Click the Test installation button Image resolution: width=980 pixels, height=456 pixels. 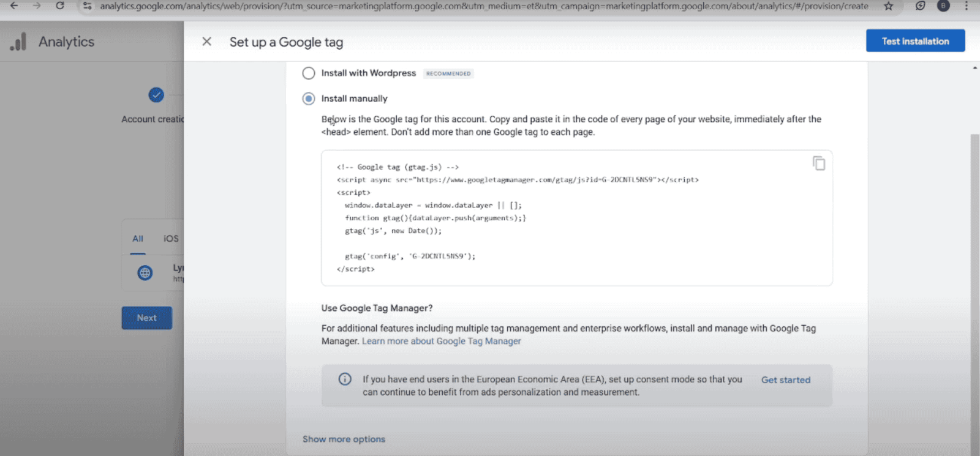pyautogui.click(x=916, y=41)
